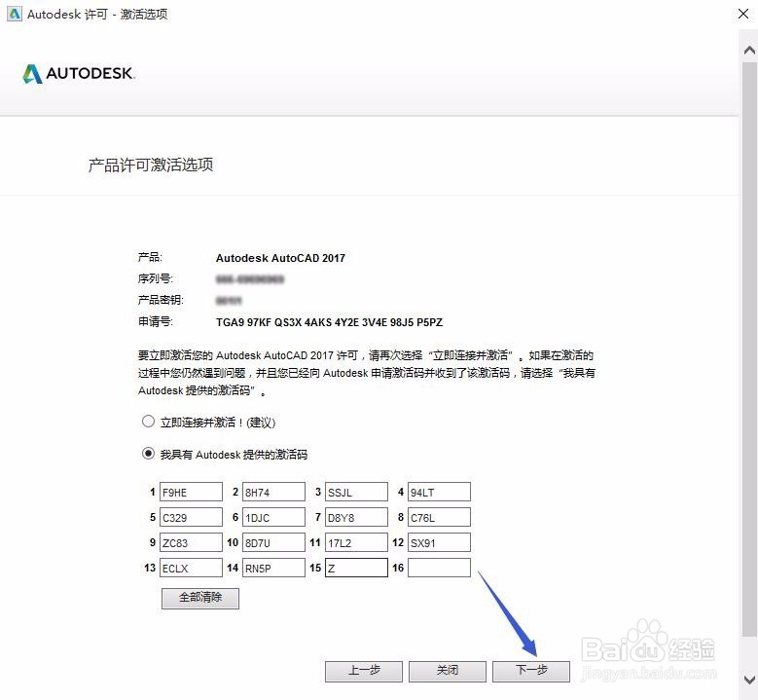Click the 上一步 previous step button
This screenshot has height=700, width=758.
point(364,672)
